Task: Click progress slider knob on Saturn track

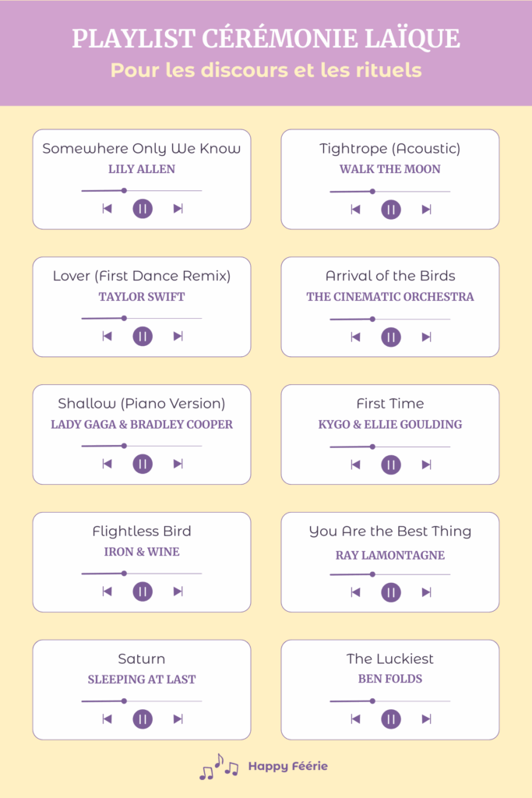Action: tap(124, 701)
